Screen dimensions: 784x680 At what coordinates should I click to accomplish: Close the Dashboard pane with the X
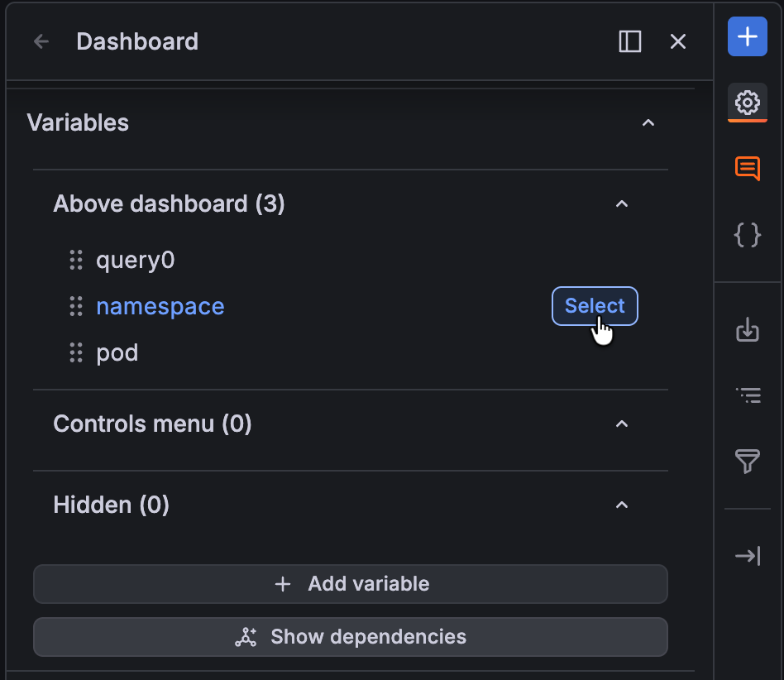click(678, 41)
